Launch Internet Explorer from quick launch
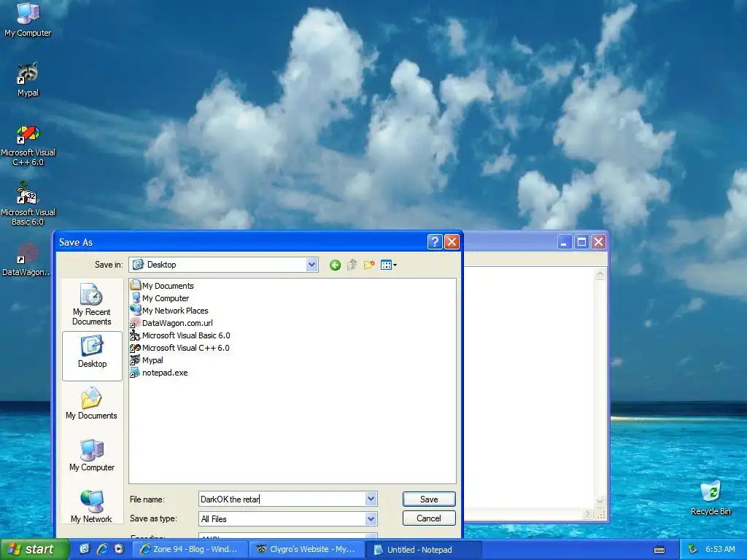Image resolution: width=747 pixels, height=560 pixels. pyautogui.click(x=101, y=549)
